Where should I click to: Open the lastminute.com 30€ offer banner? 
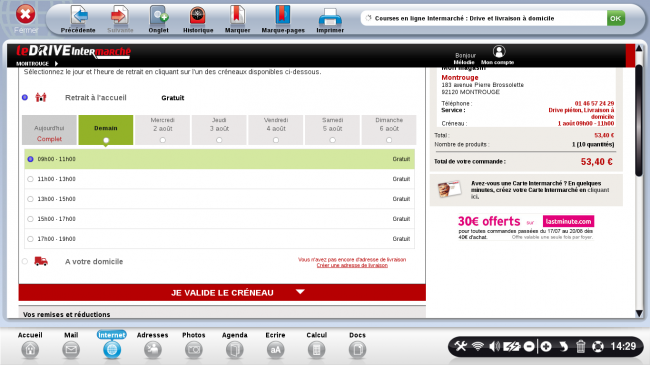(x=526, y=227)
